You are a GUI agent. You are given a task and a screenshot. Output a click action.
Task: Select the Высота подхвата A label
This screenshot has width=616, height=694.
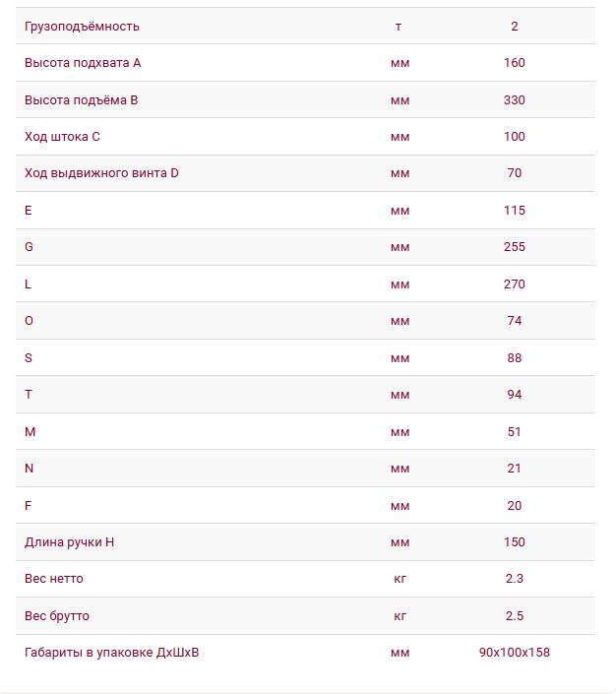(x=83, y=63)
